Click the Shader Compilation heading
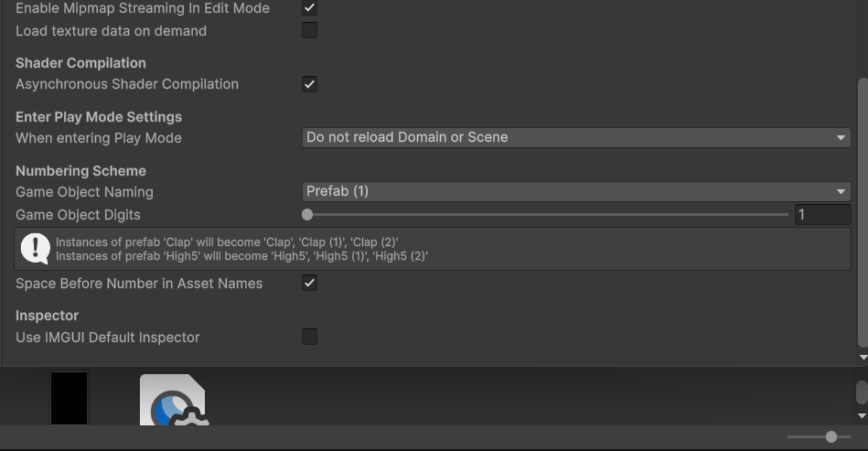Viewport: 868px width, 451px height. (80, 63)
